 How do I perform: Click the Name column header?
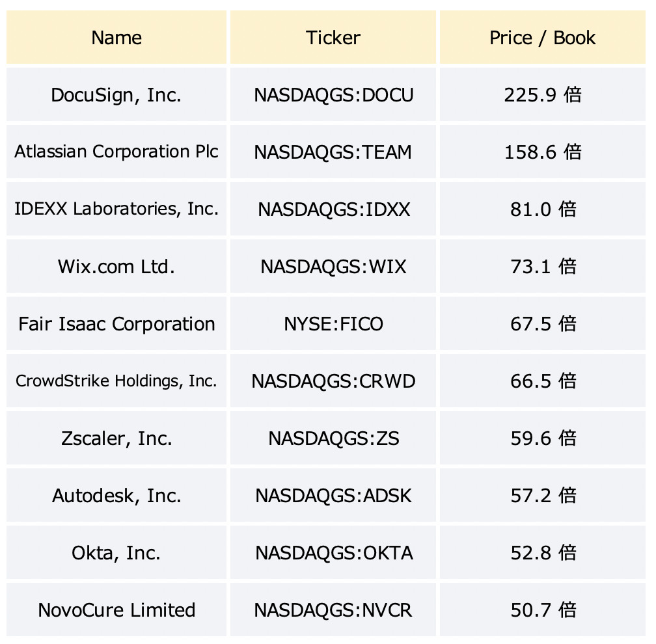(x=116, y=38)
